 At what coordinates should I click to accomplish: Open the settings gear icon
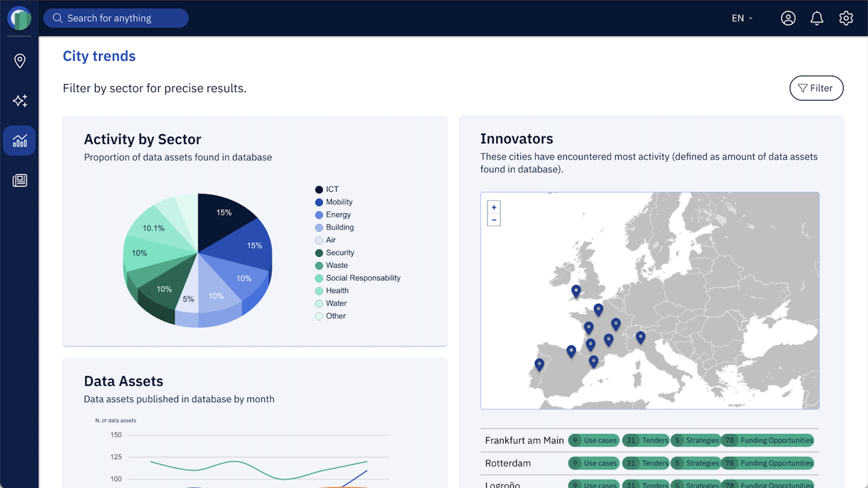click(846, 18)
